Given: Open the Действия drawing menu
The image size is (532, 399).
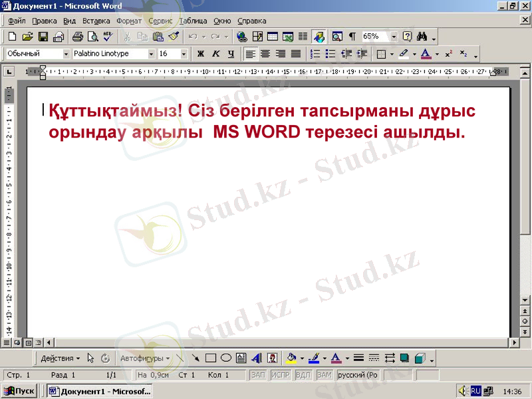Looking at the screenshot, I should 59,358.
